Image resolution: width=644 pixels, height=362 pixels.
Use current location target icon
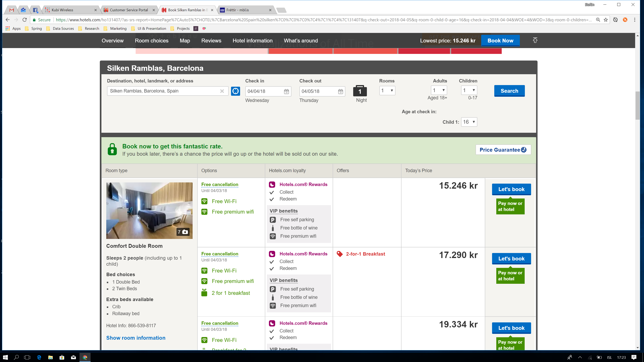point(235,91)
